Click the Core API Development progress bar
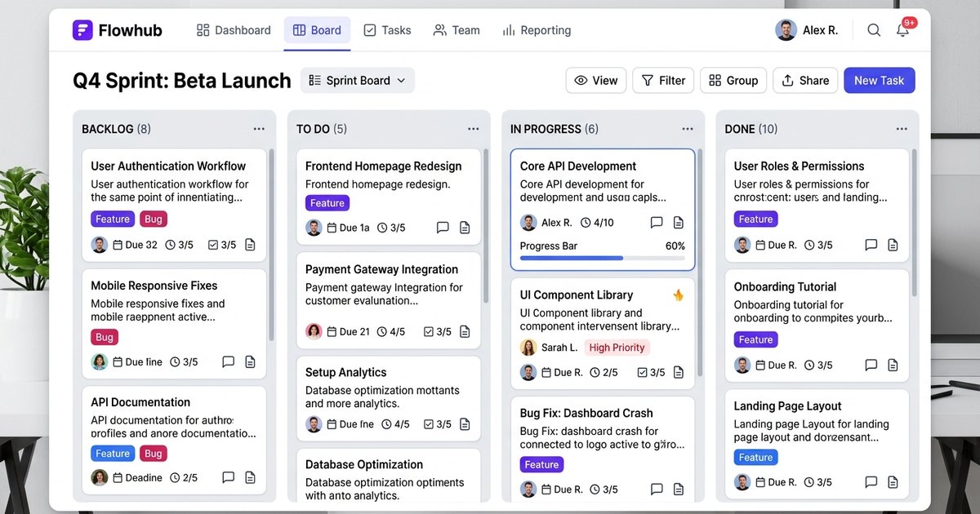 tap(603, 258)
